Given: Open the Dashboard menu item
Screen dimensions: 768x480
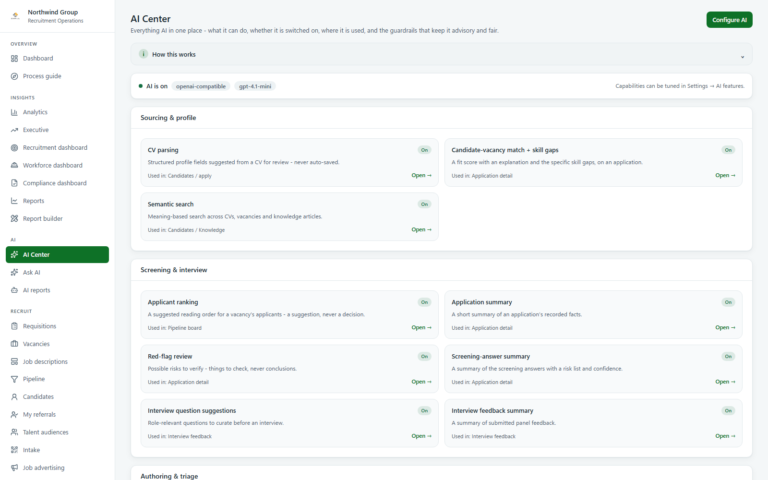Looking at the screenshot, I should (x=57, y=58).
